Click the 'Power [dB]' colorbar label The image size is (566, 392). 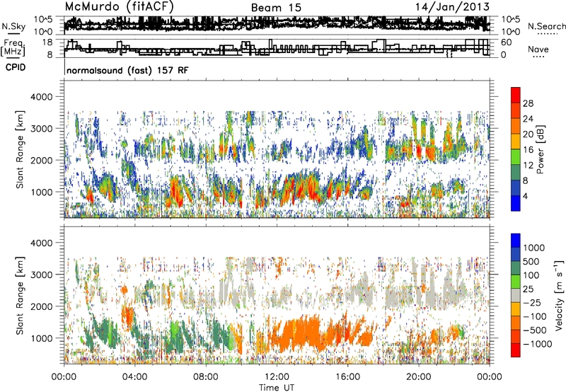point(541,149)
